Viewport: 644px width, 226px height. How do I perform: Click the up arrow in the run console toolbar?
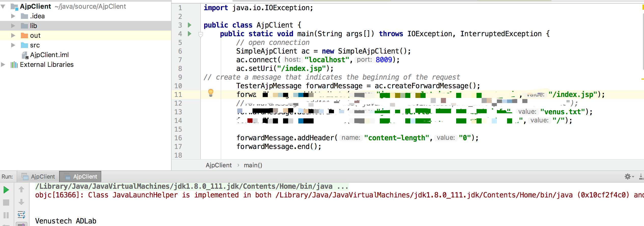coord(21,189)
